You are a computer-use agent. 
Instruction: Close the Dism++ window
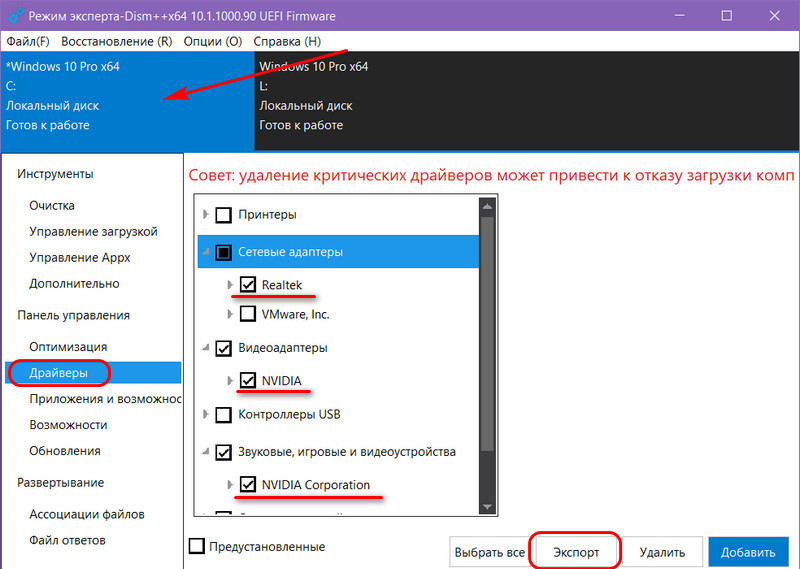point(774,16)
